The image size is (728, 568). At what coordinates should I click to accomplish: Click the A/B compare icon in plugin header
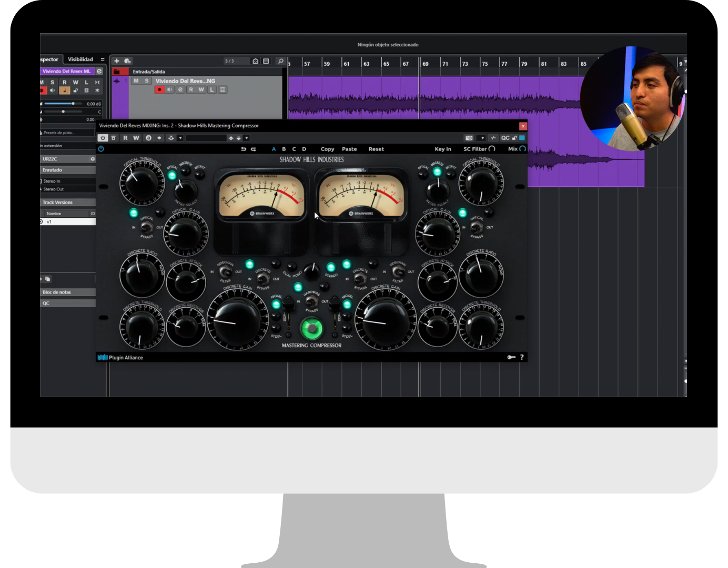pyautogui.click(x=149, y=138)
